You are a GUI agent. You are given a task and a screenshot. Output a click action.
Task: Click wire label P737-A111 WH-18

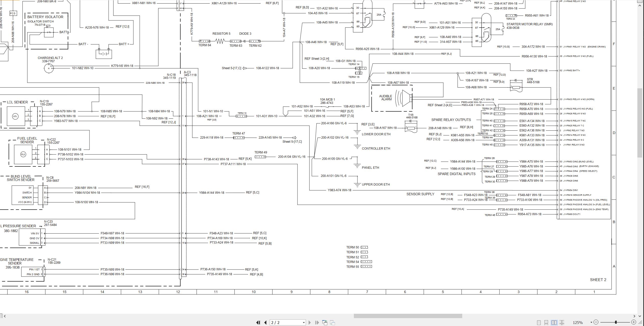[233, 164]
